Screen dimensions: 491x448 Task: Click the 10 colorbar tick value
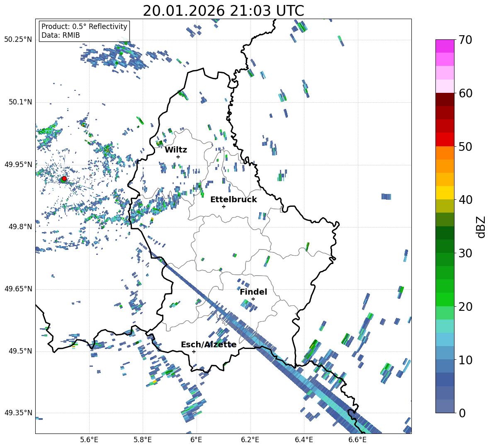point(465,360)
